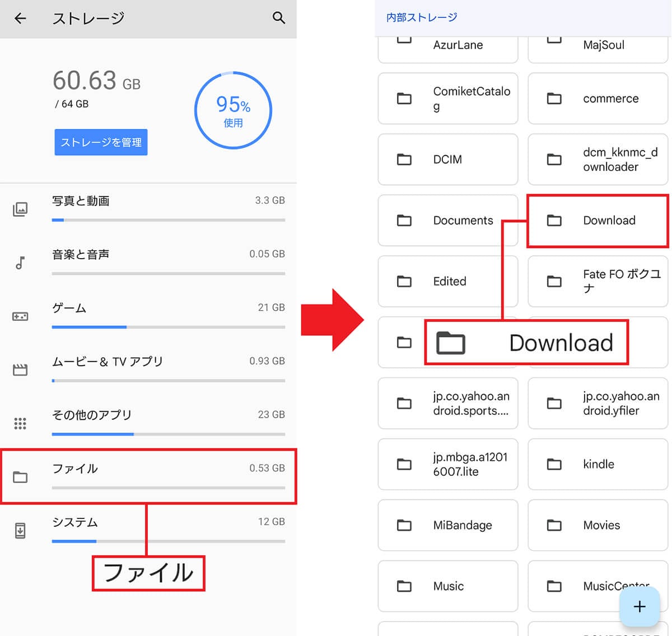Open the Download folder

[x=598, y=221]
